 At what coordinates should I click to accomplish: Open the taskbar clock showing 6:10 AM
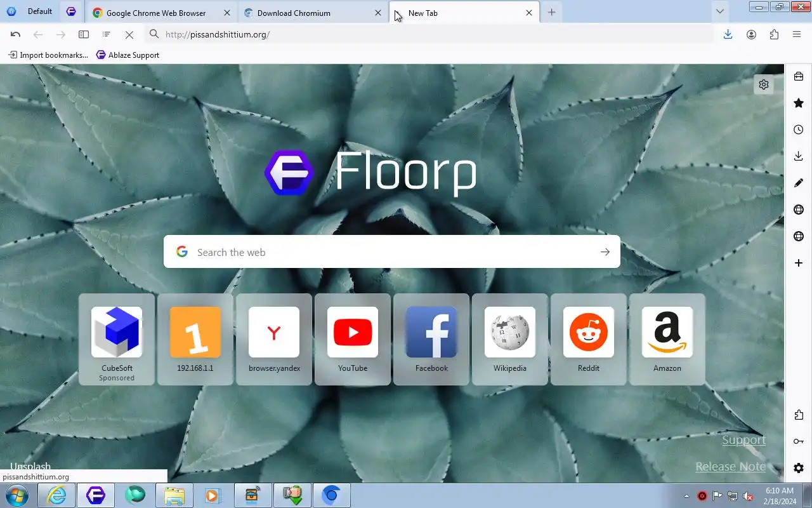coord(780,496)
